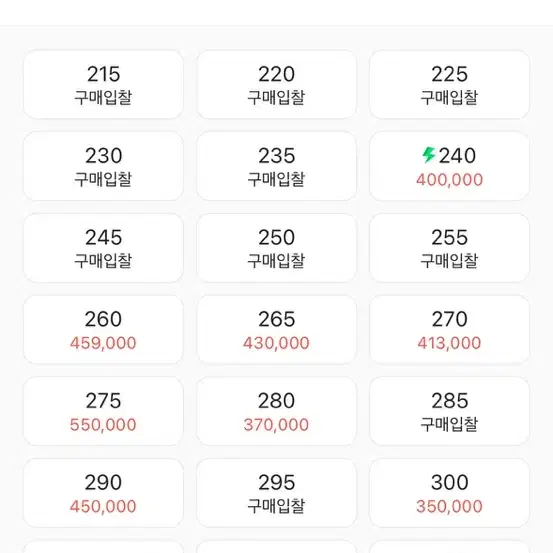Viewport: 553px width, 553px height.
Task: Pick the size 250 tile
Action: pyautogui.click(x=276, y=248)
